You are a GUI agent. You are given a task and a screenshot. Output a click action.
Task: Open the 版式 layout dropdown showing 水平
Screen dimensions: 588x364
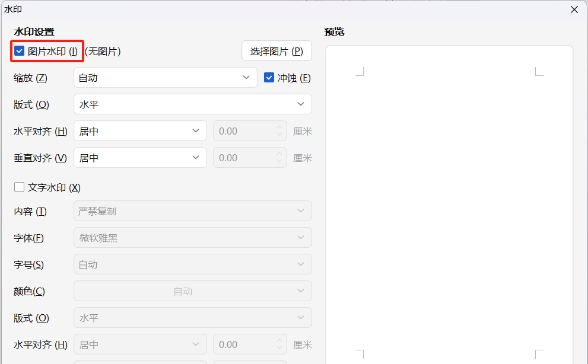pos(192,104)
